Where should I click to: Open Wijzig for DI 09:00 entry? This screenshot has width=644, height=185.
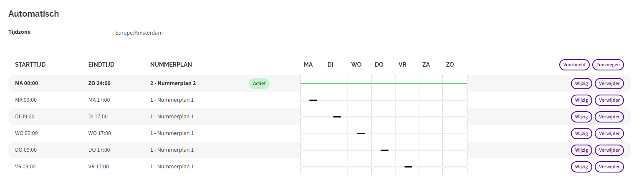[x=581, y=117]
